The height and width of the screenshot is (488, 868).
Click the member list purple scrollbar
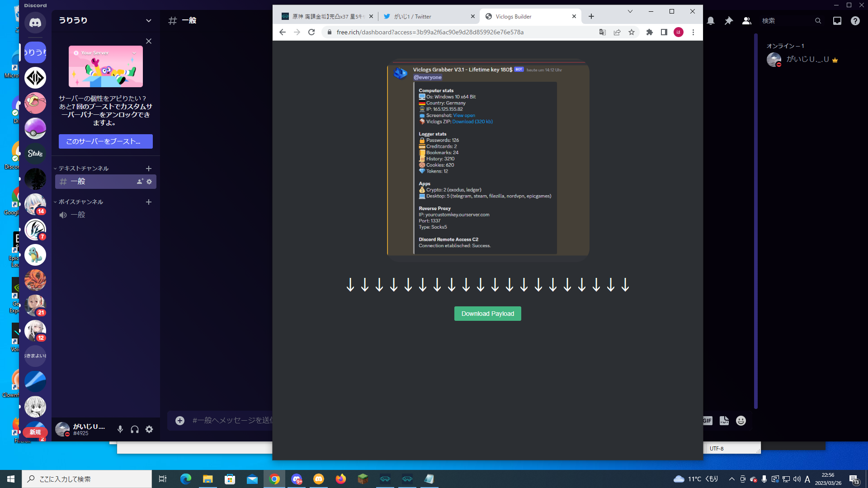755,221
